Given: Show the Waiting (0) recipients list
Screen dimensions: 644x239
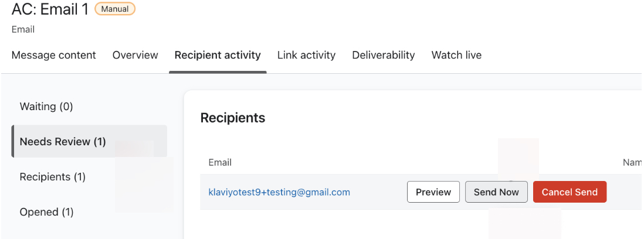Looking at the screenshot, I should coord(46,107).
